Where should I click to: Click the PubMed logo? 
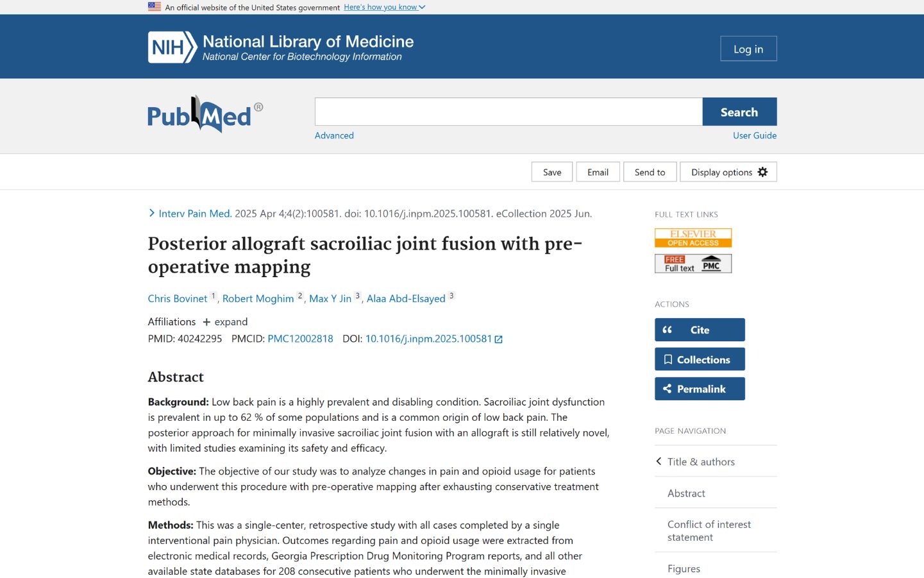click(x=205, y=115)
